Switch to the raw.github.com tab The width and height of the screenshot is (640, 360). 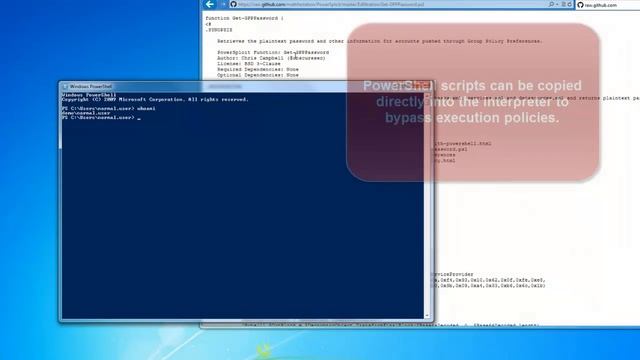(607, 5)
